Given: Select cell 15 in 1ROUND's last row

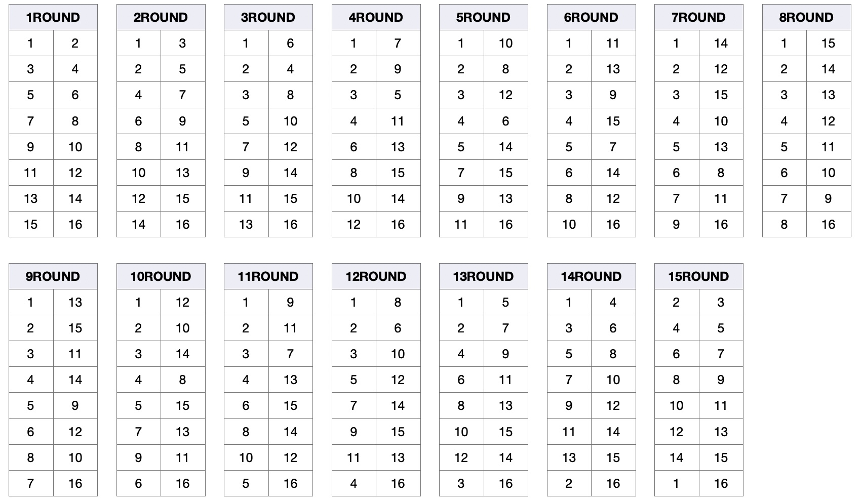Looking at the screenshot, I should tap(31, 224).
